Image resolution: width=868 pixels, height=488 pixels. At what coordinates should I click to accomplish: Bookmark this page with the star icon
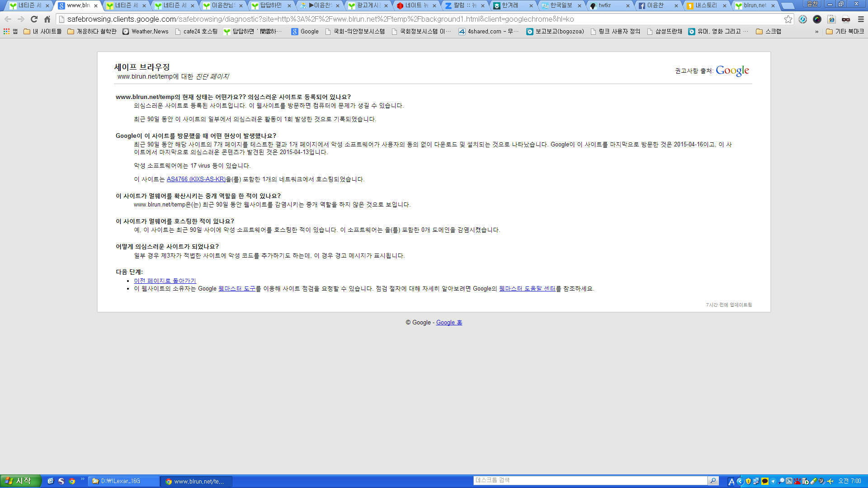tap(788, 19)
